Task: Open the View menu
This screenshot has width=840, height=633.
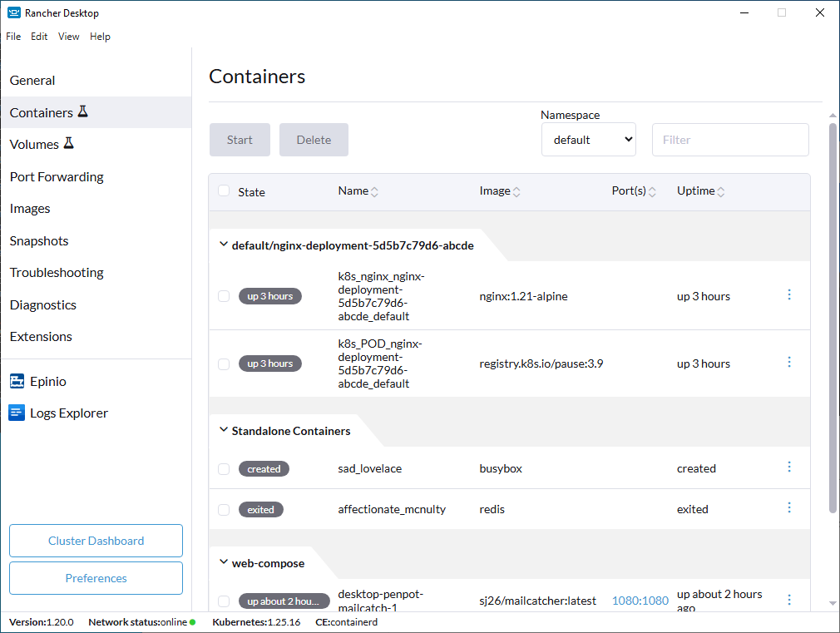Action: (x=68, y=36)
